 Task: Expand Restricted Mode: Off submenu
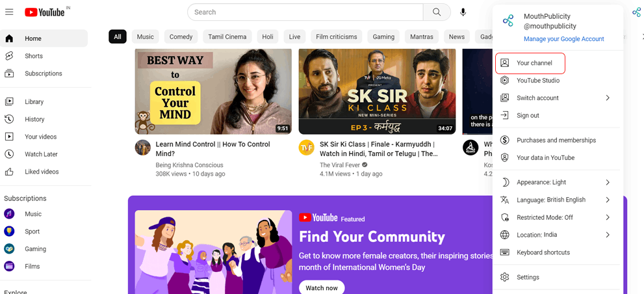[558, 217]
